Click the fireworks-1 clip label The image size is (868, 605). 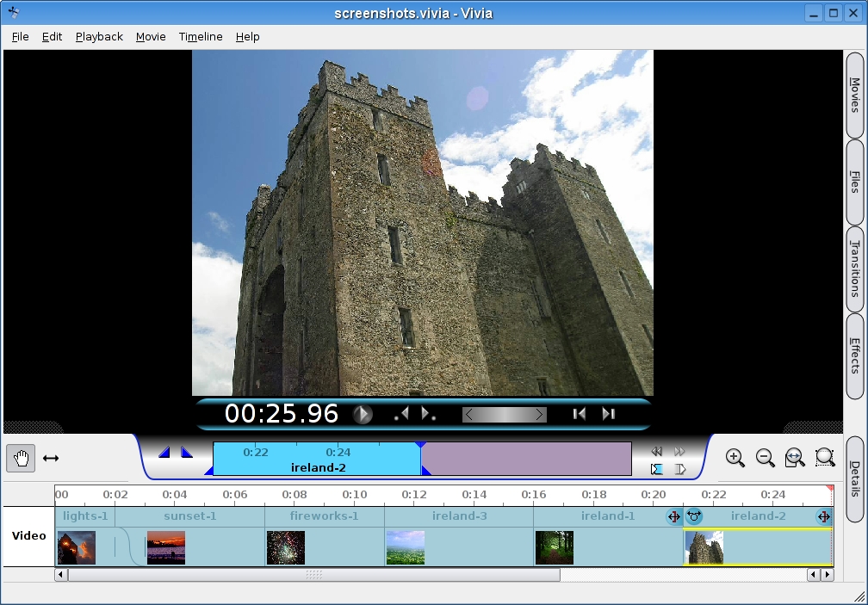tap(325, 516)
